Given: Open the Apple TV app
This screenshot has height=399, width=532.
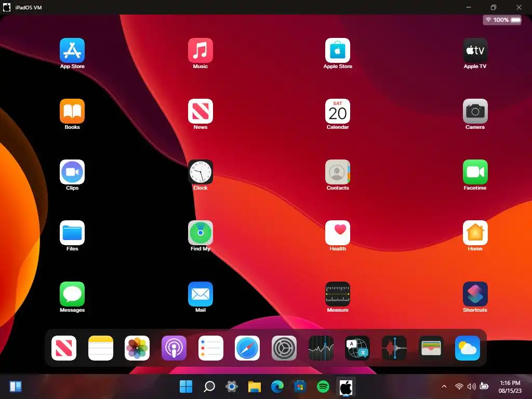Looking at the screenshot, I should point(475,50).
